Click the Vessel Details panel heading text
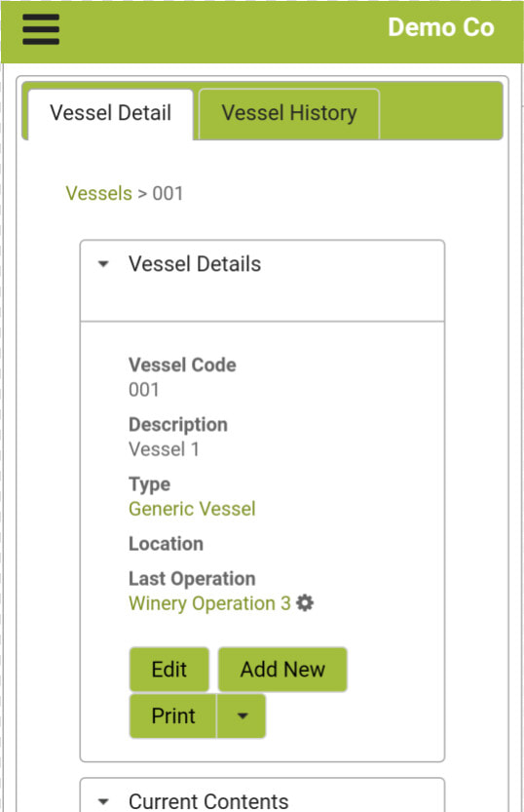The height and width of the screenshot is (812, 524). (x=195, y=264)
